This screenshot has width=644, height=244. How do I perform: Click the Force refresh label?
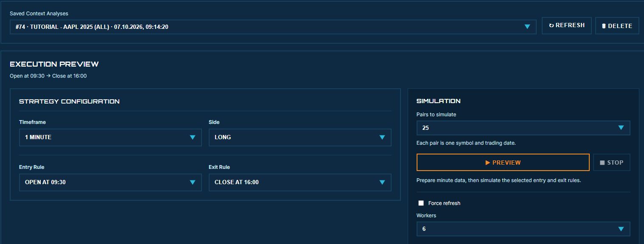coord(444,203)
